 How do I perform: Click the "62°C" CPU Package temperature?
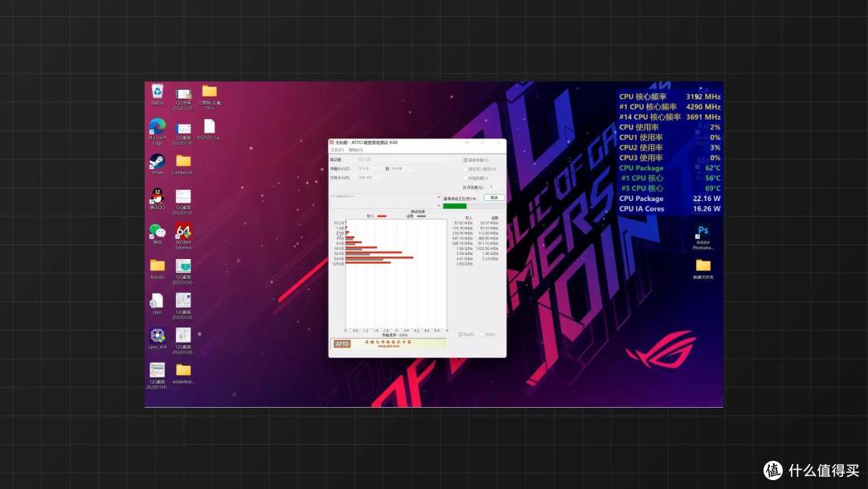[x=712, y=168]
